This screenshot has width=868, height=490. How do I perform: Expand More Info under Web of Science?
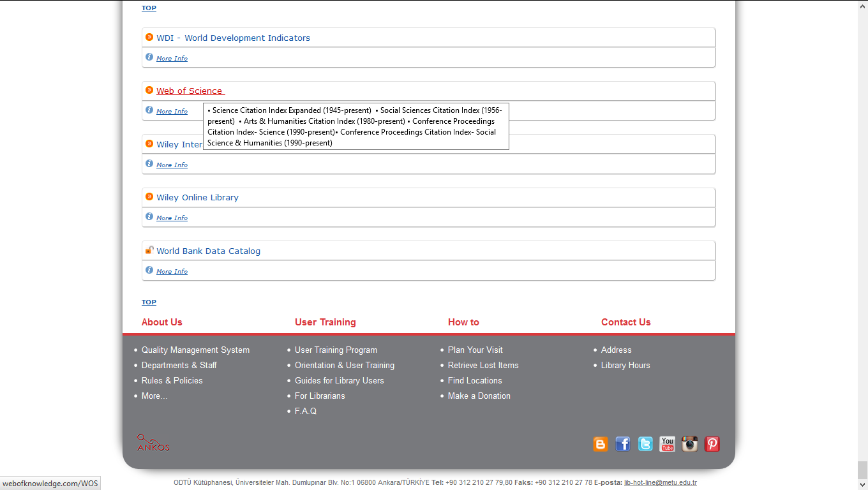click(x=172, y=112)
